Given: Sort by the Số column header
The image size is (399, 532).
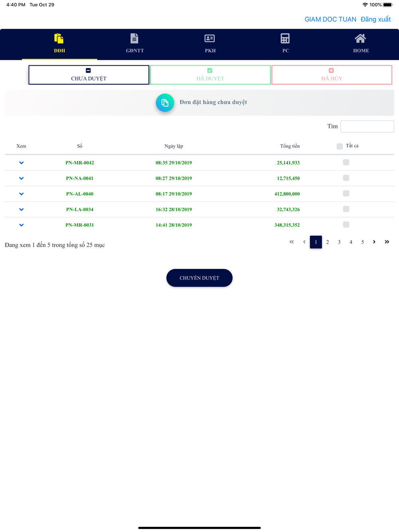Looking at the screenshot, I should pyautogui.click(x=80, y=146).
